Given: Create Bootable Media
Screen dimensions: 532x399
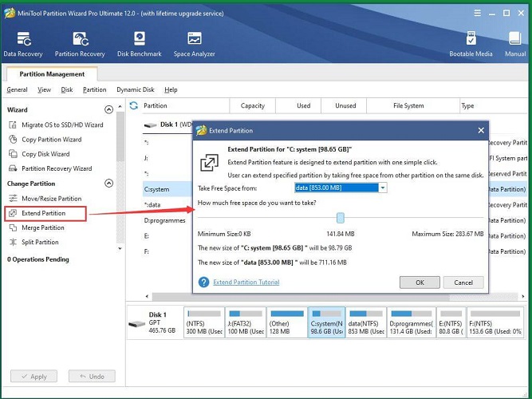Looking at the screenshot, I should tap(471, 44).
